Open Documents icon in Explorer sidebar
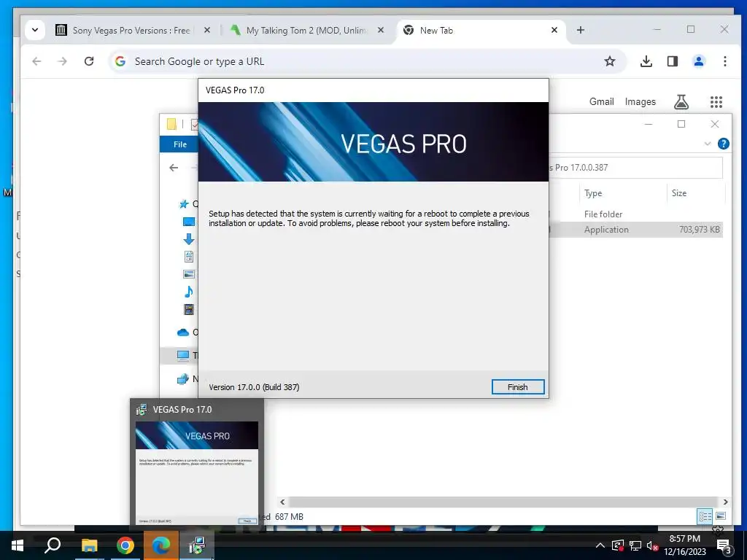This screenshot has height=560, width=747. (x=189, y=257)
